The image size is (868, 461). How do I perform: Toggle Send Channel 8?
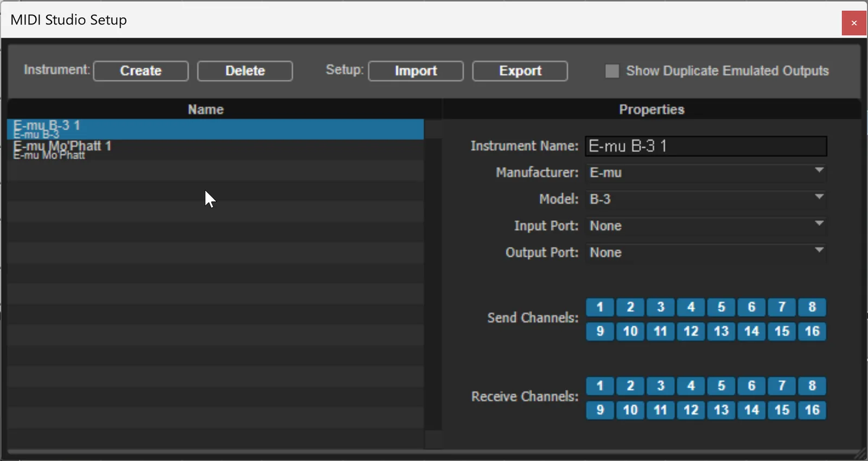click(x=812, y=307)
